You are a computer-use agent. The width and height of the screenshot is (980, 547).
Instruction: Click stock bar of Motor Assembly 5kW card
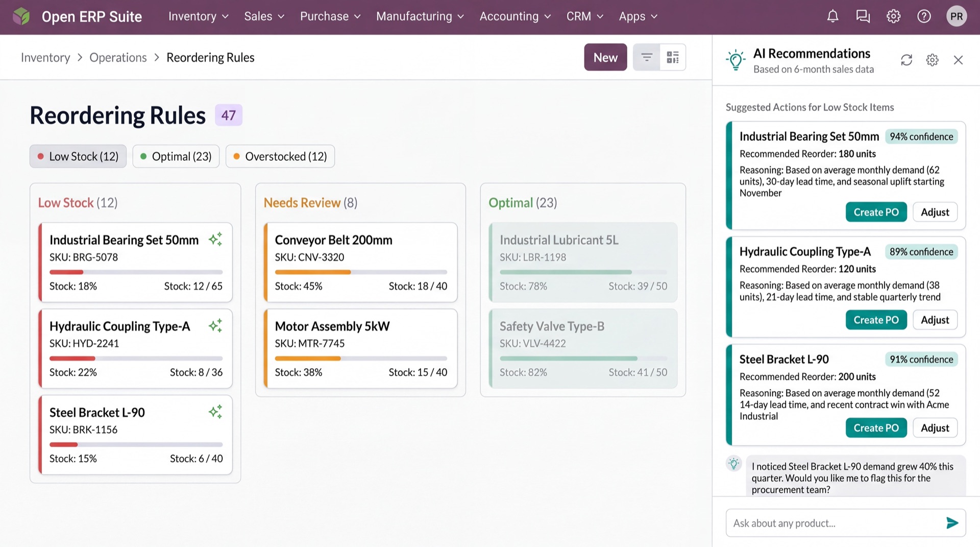[x=361, y=359]
